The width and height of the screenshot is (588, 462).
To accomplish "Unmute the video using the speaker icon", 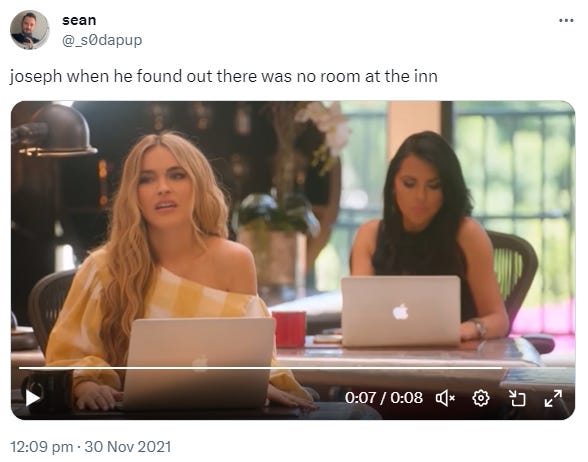I will [446, 398].
